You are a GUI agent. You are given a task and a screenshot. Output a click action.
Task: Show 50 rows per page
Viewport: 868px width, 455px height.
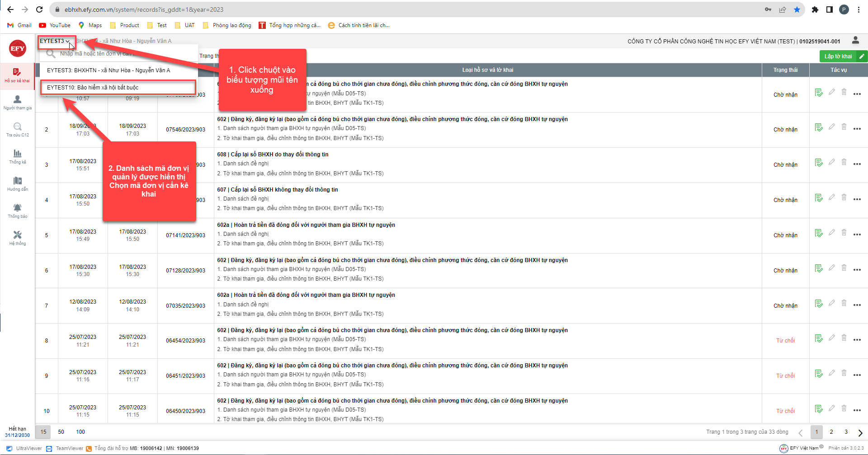point(61,432)
